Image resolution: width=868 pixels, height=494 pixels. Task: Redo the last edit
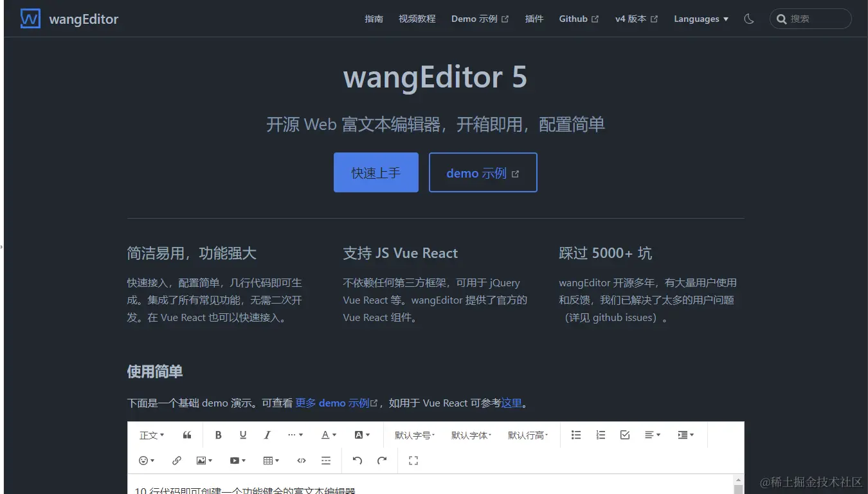point(382,461)
